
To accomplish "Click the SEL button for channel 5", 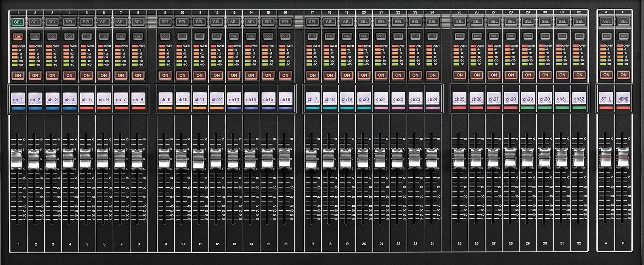I will pos(86,22).
